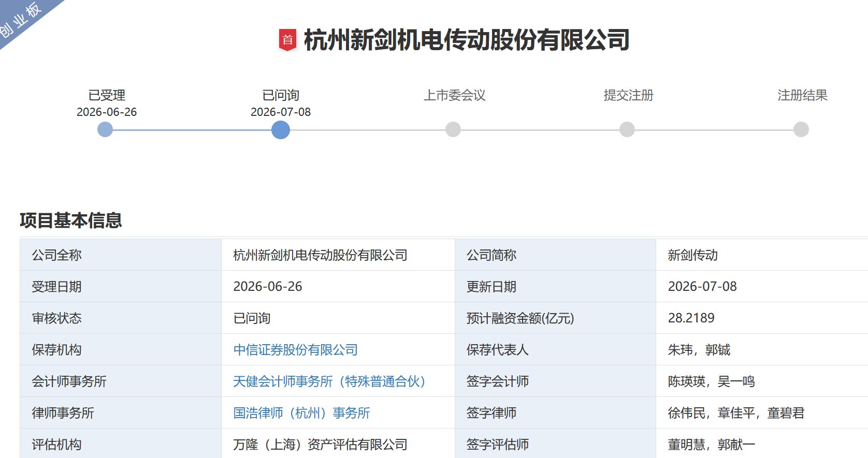Click the 上市委会议 stage label
The height and width of the screenshot is (458, 868).
tap(455, 95)
